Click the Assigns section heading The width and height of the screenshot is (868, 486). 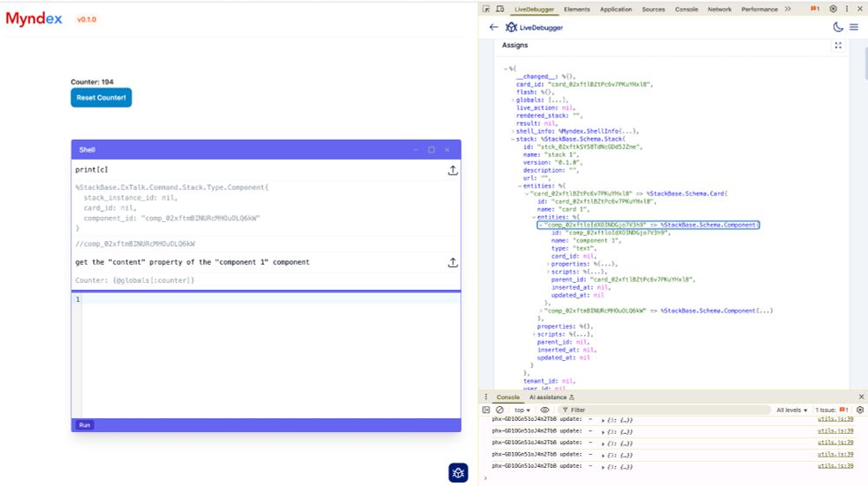tap(515, 45)
